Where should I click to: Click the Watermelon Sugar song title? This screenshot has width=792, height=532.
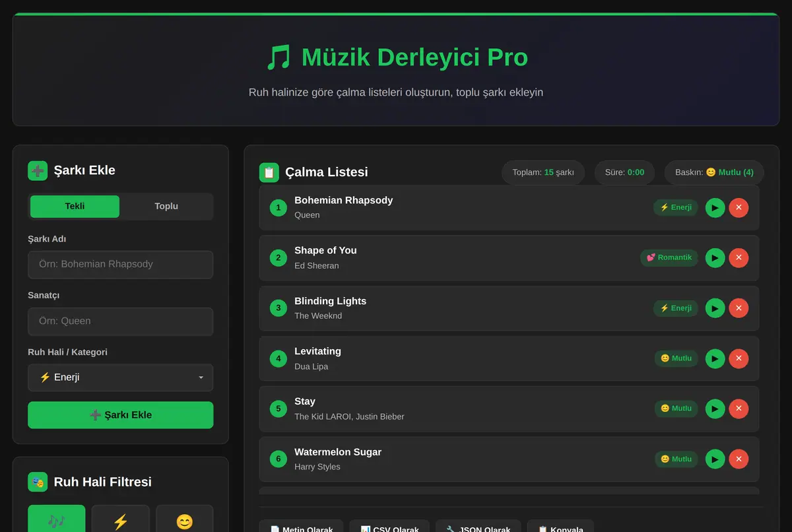tap(338, 452)
